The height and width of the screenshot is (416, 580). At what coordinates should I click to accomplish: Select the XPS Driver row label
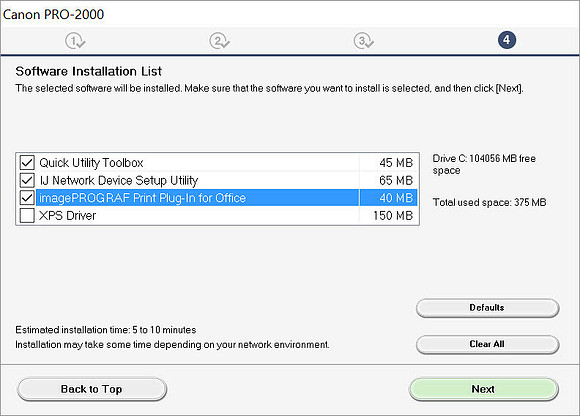[x=68, y=216]
